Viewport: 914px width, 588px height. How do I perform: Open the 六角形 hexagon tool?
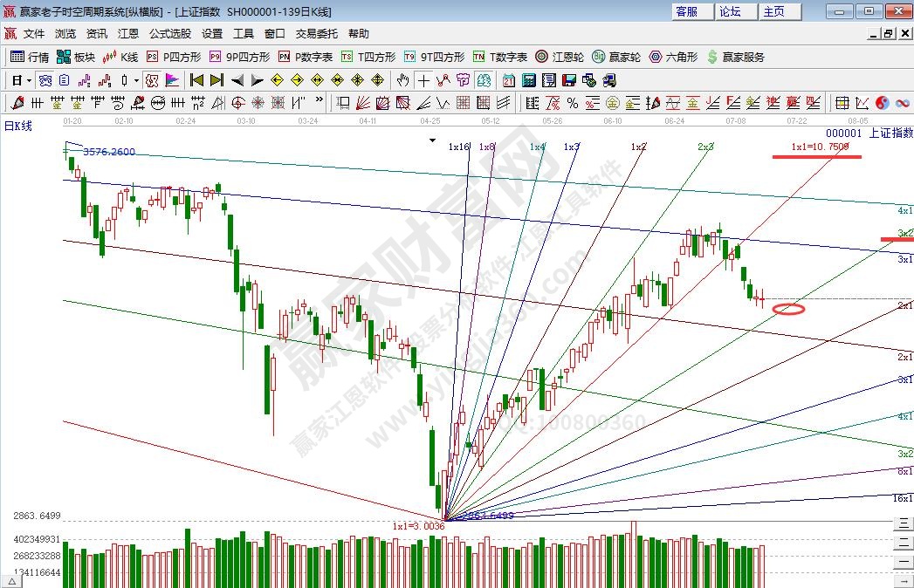(x=673, y=57)
